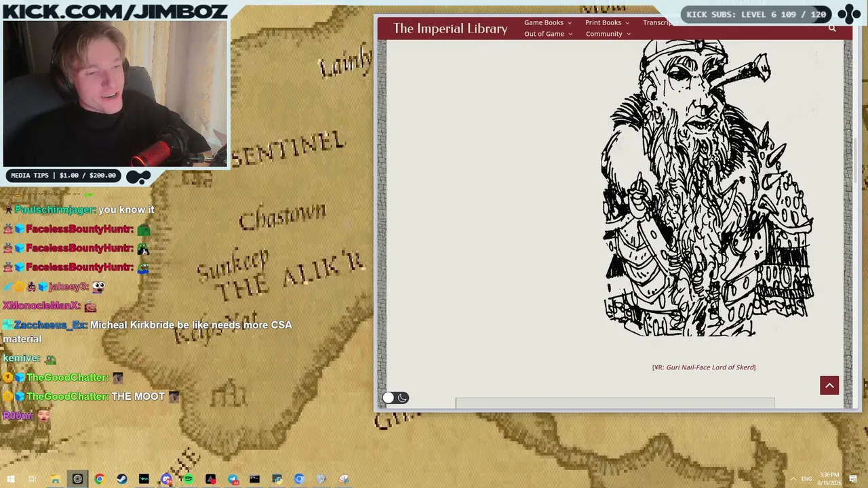The height and width of the screenshot is (488, 868).
Task: Open the Snipping Tool taskbar icon
Action: pyautogui.click(x=344, y=479)
